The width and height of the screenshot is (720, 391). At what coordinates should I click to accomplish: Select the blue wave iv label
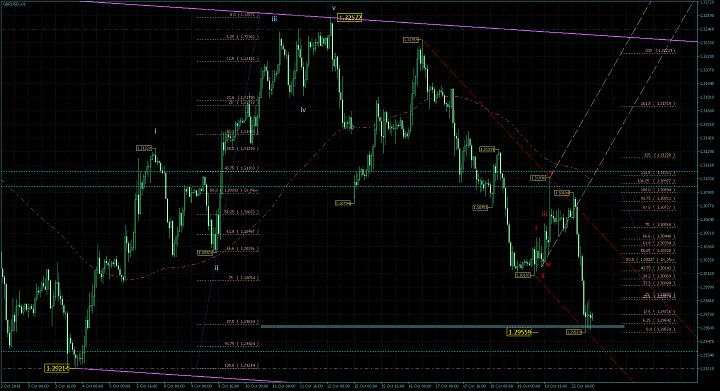(x=303, y=110)
